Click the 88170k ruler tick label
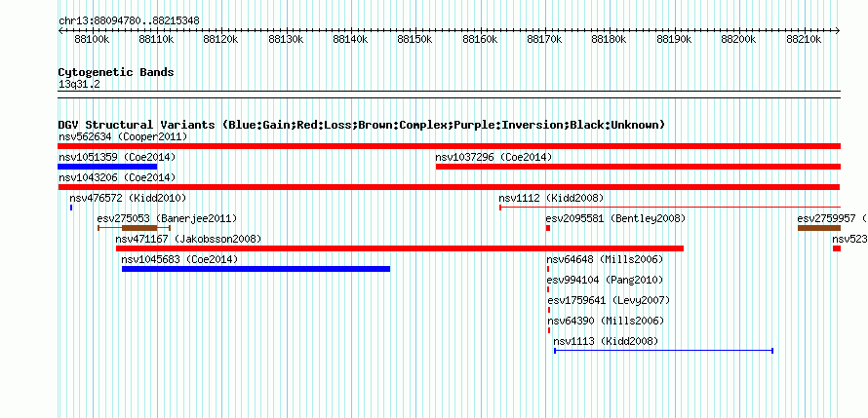Screen dimensions: 868x418 click(545, 39)
